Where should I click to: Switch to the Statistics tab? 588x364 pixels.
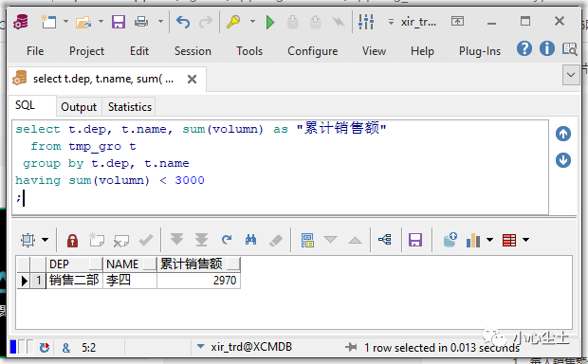130,107
